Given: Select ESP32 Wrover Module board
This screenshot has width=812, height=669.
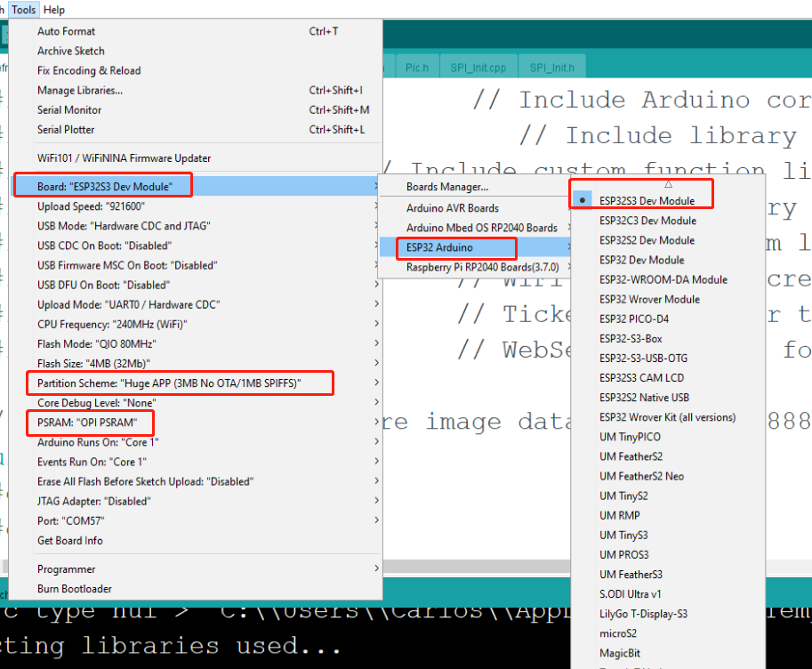Looking at the screenshot, I should (x=668, y=299).
